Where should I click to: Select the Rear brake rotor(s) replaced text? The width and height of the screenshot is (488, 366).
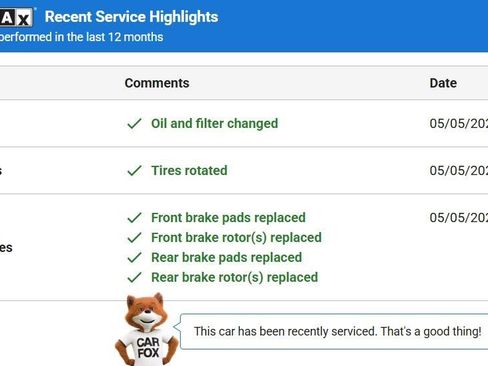[235, 277]
